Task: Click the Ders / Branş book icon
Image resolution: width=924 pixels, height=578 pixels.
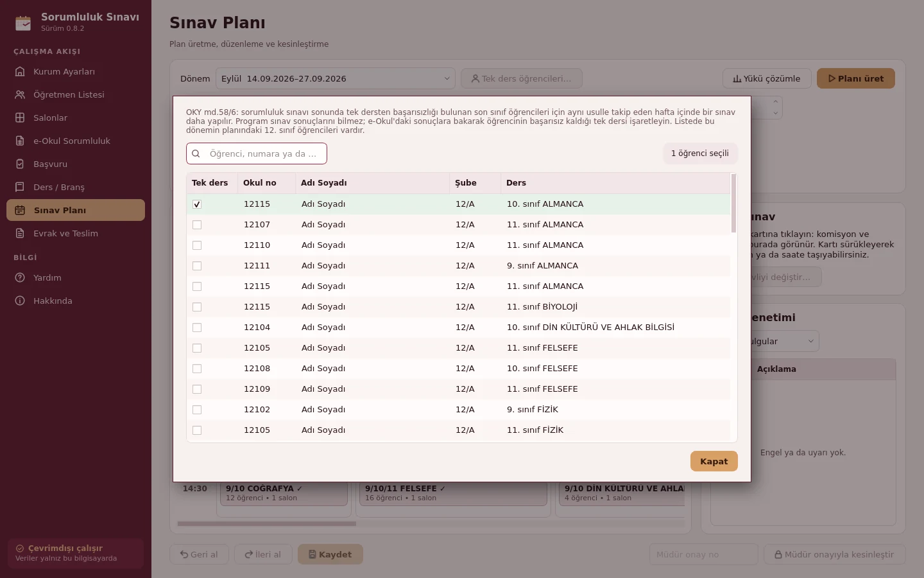Action: [x=20, y=187]
